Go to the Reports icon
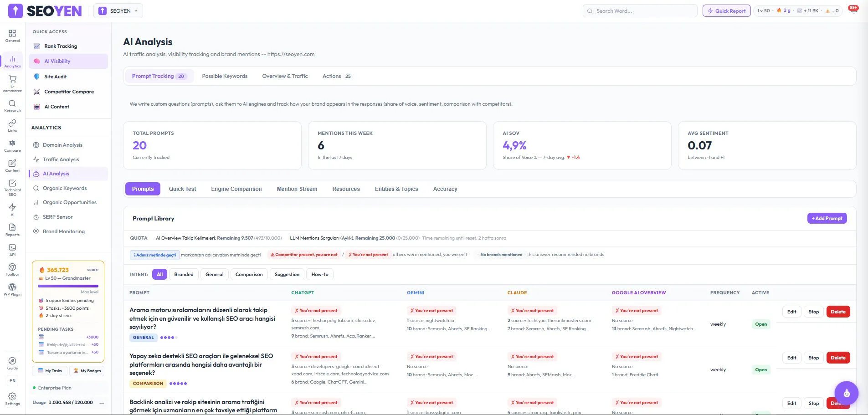Image resolution: width=868 pixels, height=415 pixels. (12, 230)
